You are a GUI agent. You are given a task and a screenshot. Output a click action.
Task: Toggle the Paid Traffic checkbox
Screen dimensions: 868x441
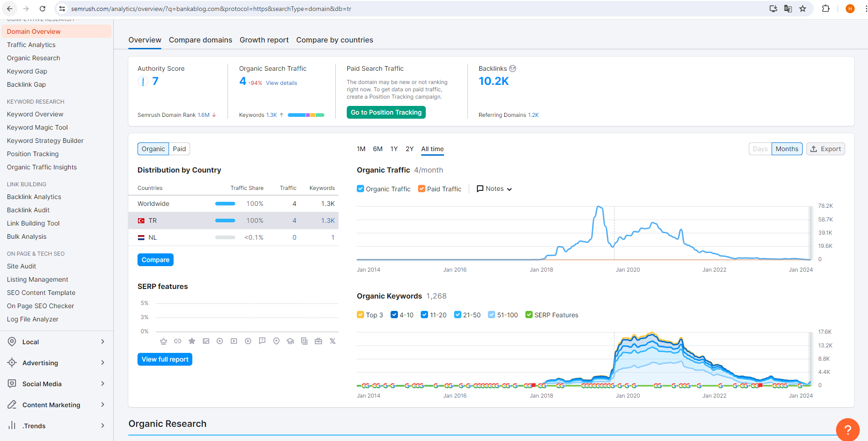click(422, 189)
